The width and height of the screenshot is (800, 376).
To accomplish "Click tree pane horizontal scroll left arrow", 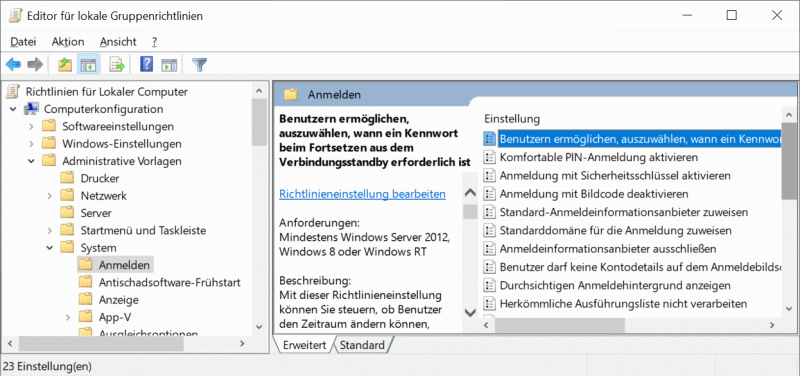I will coord(10,344).
